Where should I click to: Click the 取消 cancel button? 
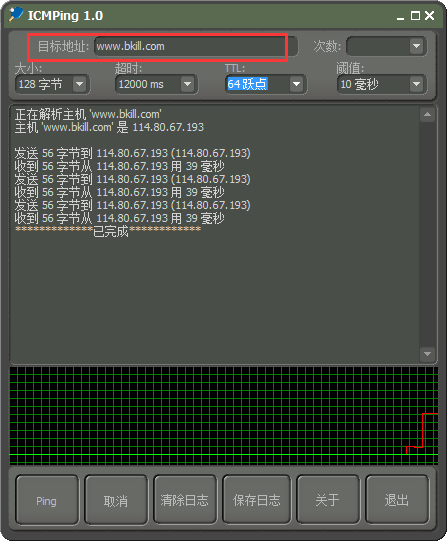click(116, 500)
